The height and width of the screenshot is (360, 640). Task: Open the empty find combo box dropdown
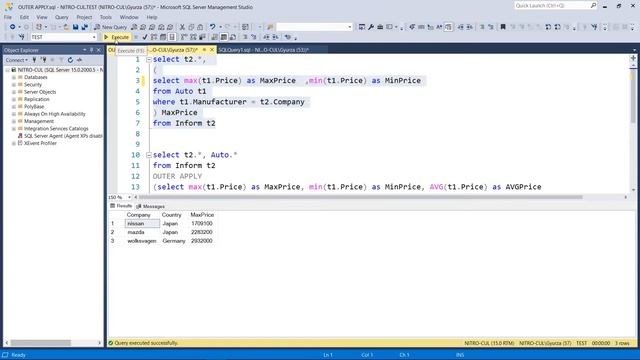(350, 27)
